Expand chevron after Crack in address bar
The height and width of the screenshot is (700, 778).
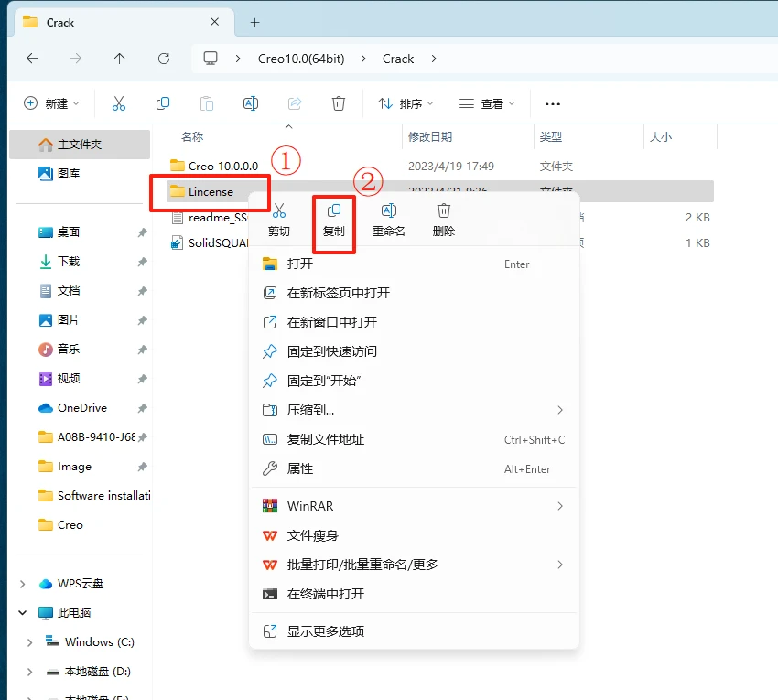[434, 59]
